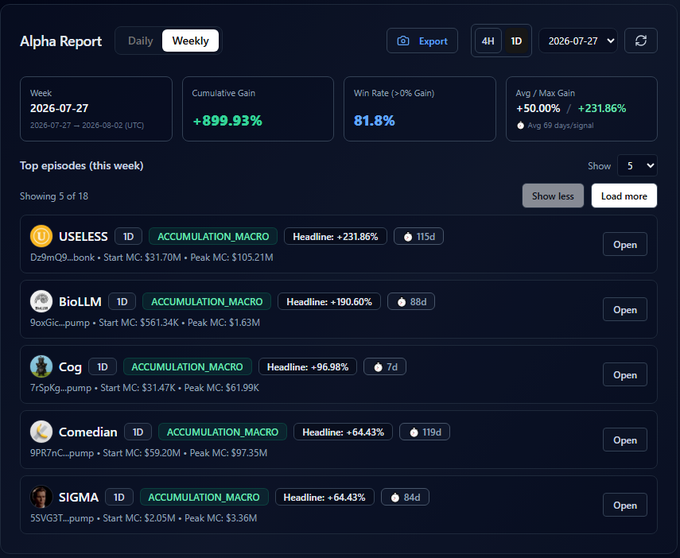Click 9oxGic...pump address line

145,323
